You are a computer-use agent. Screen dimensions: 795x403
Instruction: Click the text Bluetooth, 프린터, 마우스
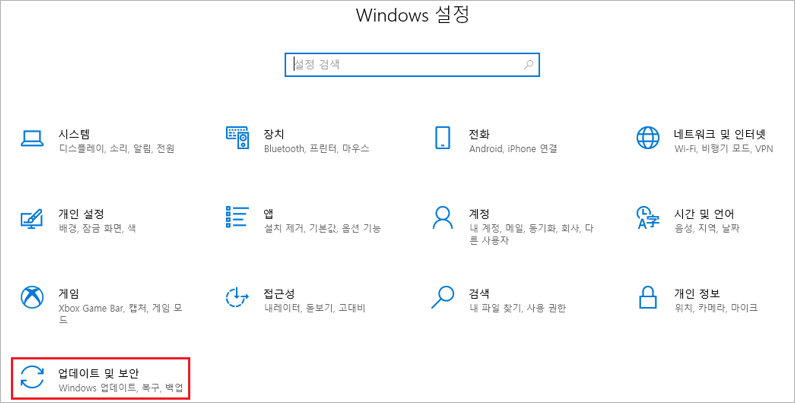316,149
